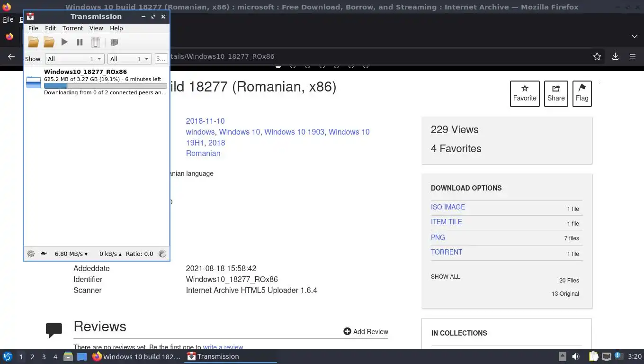Open Transmission's View menu
Screen dimensions: 644x364
tap(96, 28)
